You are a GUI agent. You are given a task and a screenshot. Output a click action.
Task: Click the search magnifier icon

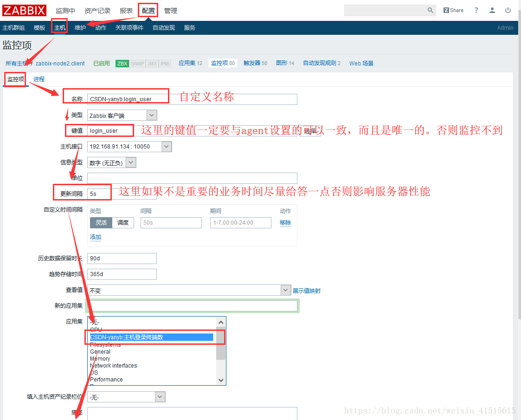click(x=430, y=10)
